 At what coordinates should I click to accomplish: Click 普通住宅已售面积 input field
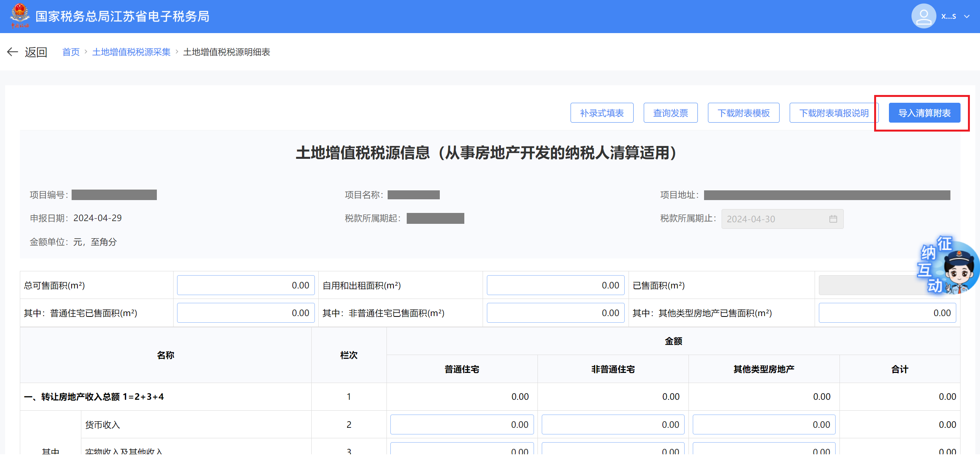(246, 313)
